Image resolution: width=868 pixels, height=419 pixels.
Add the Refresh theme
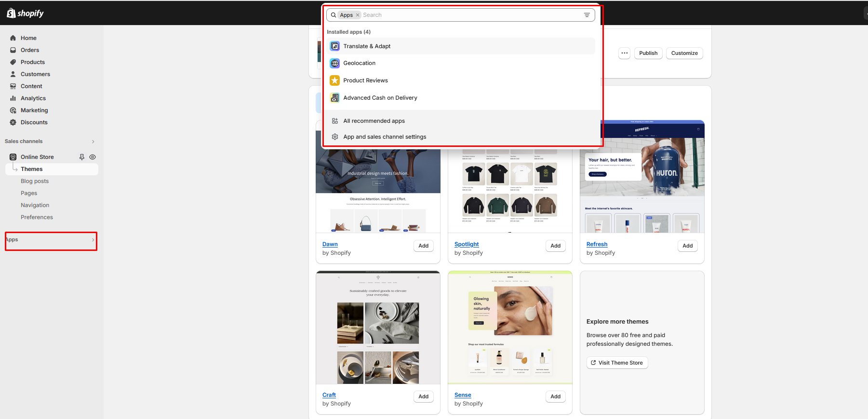click(x=688, y=246)
